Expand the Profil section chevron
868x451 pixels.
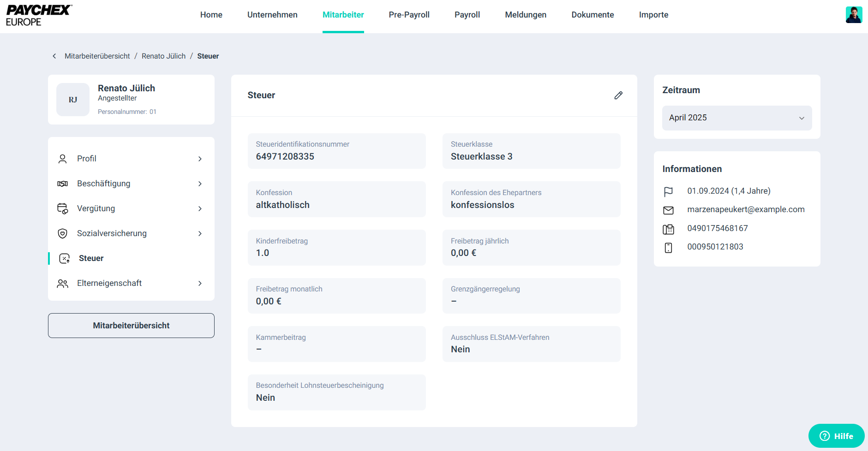pos(200,159)
